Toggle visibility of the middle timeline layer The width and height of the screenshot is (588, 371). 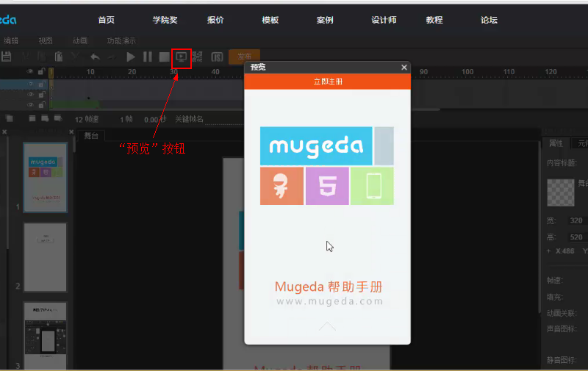point(30,95)
